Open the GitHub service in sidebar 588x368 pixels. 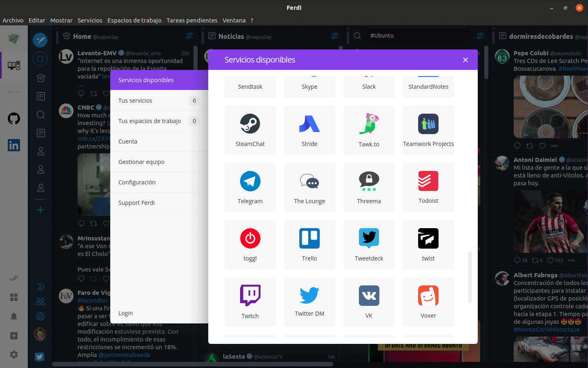coord(14,119)
